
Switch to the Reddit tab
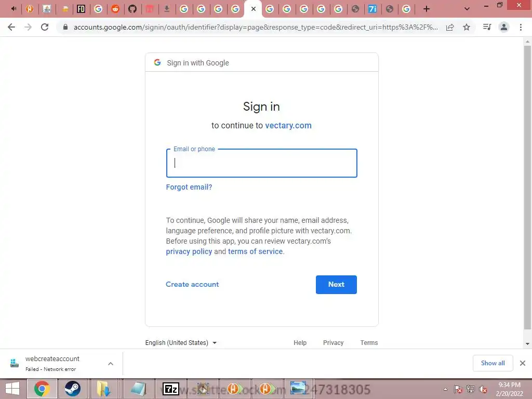tap(115, 9)
